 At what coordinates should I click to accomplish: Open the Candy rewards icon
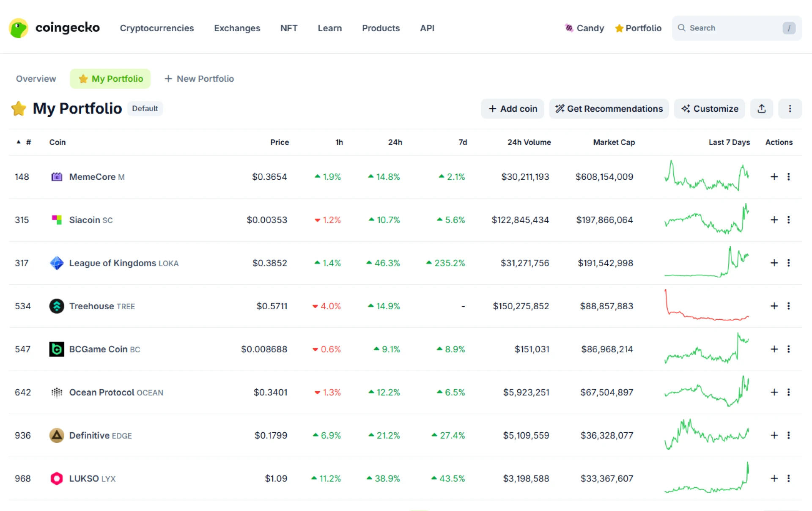tap(569, 28)
